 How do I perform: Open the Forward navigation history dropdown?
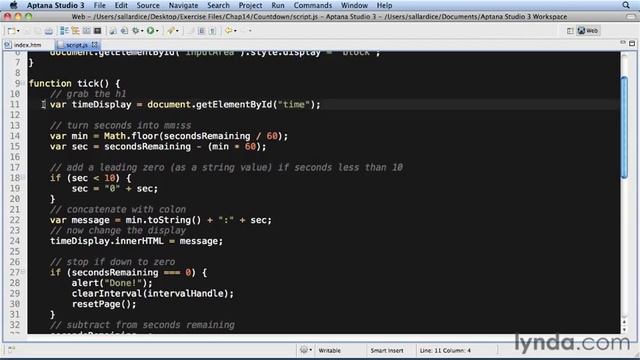250,31
